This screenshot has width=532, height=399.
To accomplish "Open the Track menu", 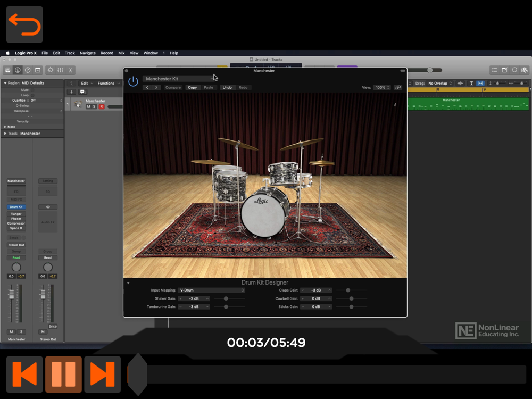I will pyautogui.click(x=70, y=53).
